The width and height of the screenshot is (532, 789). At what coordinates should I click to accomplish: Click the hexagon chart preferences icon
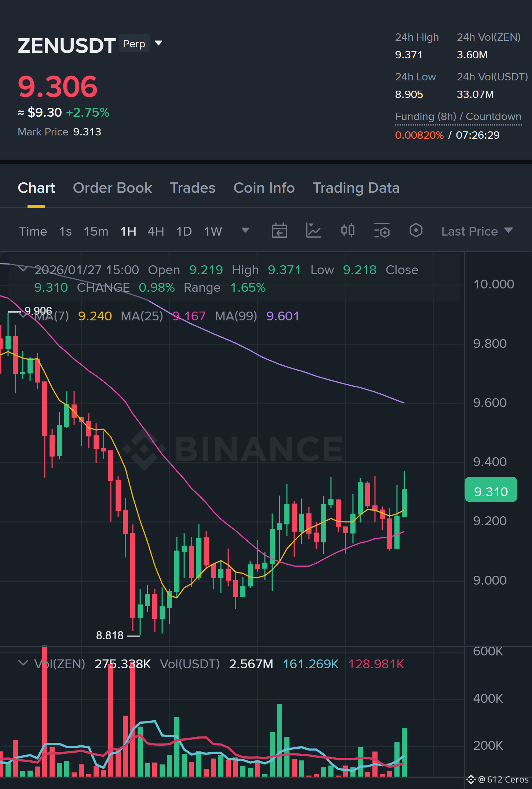coord(416,231)
